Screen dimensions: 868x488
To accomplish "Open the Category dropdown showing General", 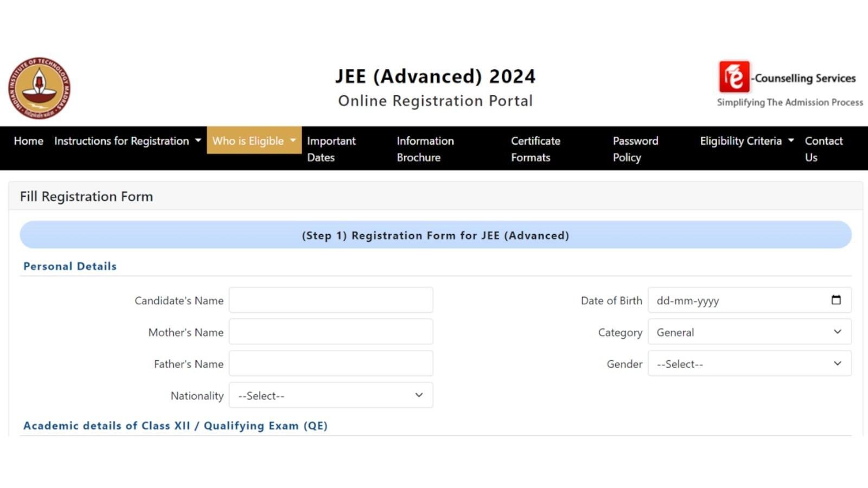I will click(750, 332).
